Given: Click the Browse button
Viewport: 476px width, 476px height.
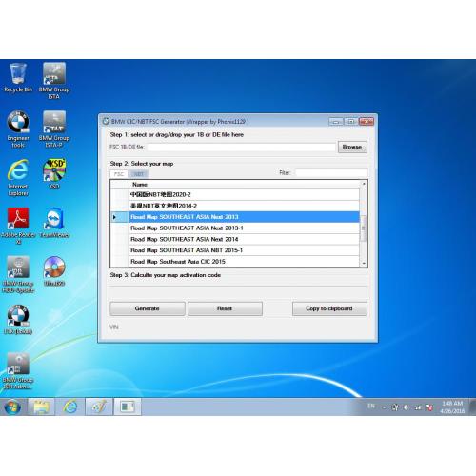Looking at the screenshot, I should [x=352, y=147].
